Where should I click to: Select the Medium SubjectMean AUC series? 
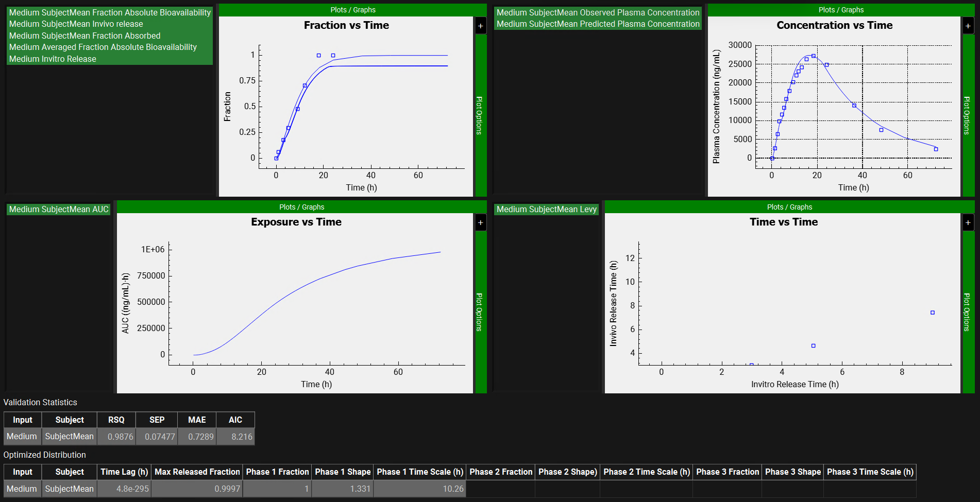click(59, 209)
